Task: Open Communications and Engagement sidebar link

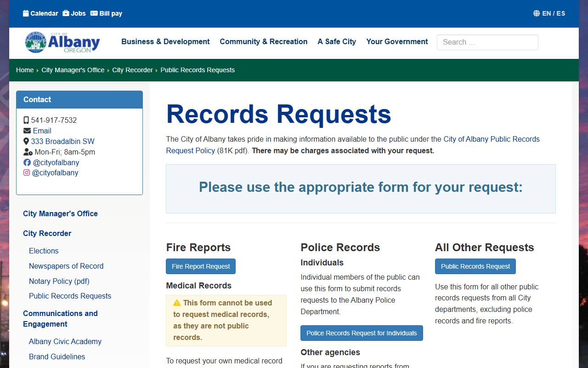Action: 60,318
